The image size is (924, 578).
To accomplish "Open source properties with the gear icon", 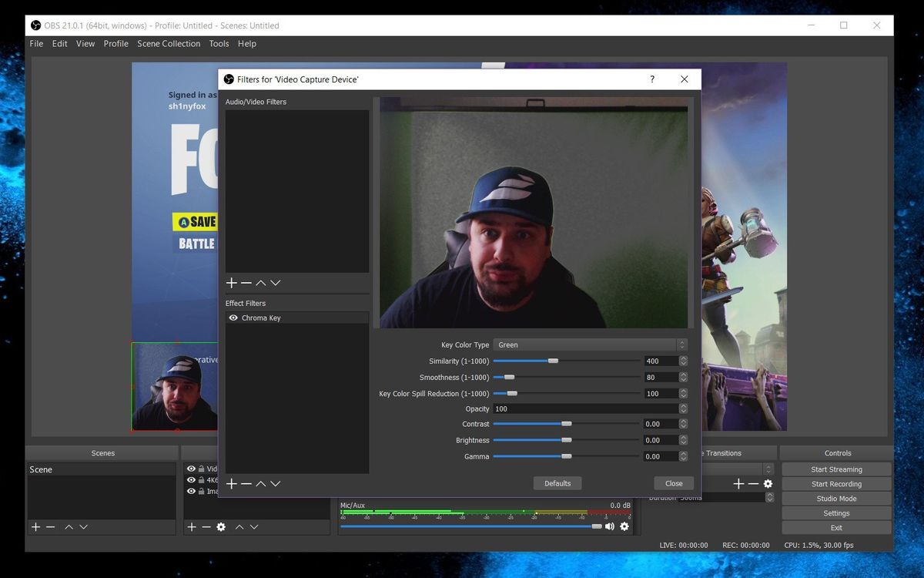I will (x=221, y=526).
